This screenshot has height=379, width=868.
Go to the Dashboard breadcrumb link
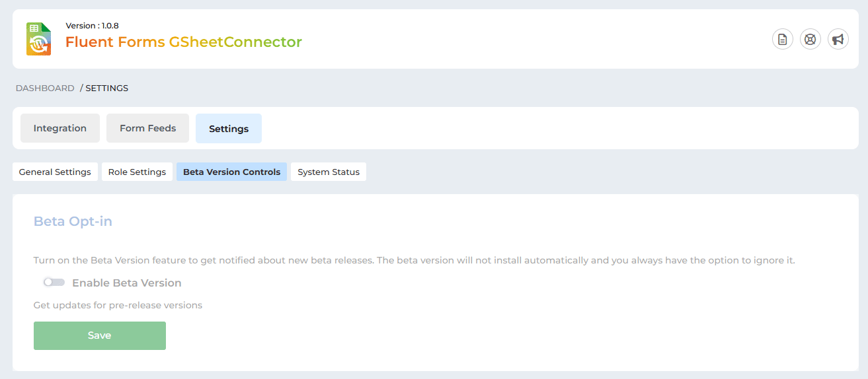[x=45, y=88]
